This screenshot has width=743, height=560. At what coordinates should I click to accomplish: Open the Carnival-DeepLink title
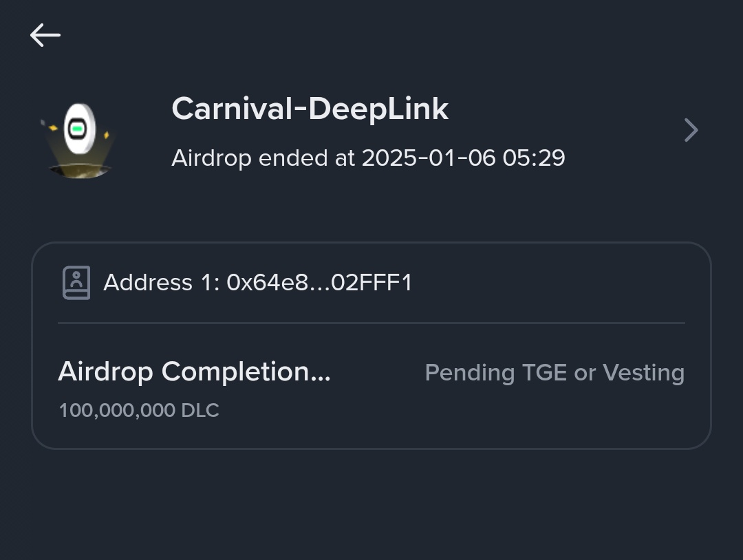click(x=310, y=109)
